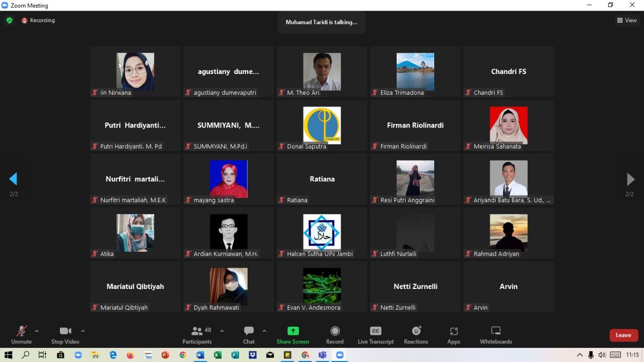The height and width of the screenshot is (362, 644).
Task: Click the red Leave button
Action: pyautogui.click(x=623, y=335)
